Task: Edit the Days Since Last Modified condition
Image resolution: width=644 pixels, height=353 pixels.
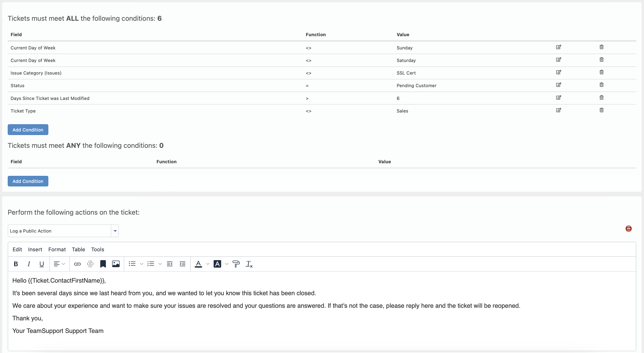Action: [559, 98]
